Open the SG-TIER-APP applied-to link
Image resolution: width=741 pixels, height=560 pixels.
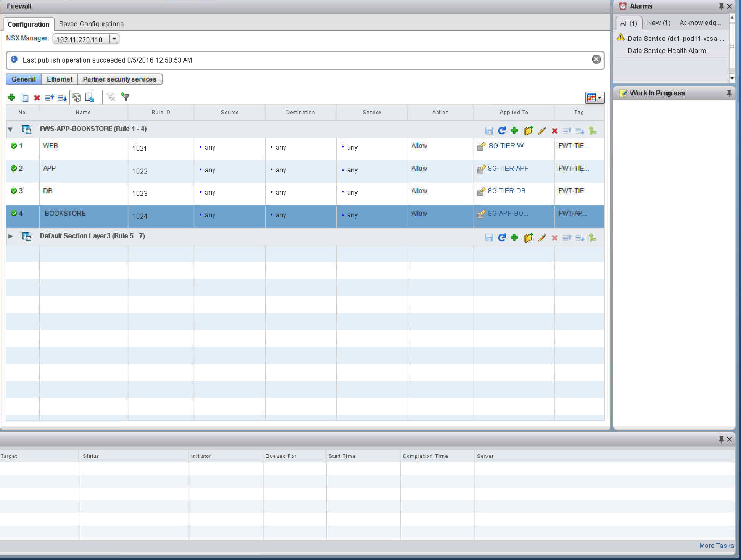point(508,168)
